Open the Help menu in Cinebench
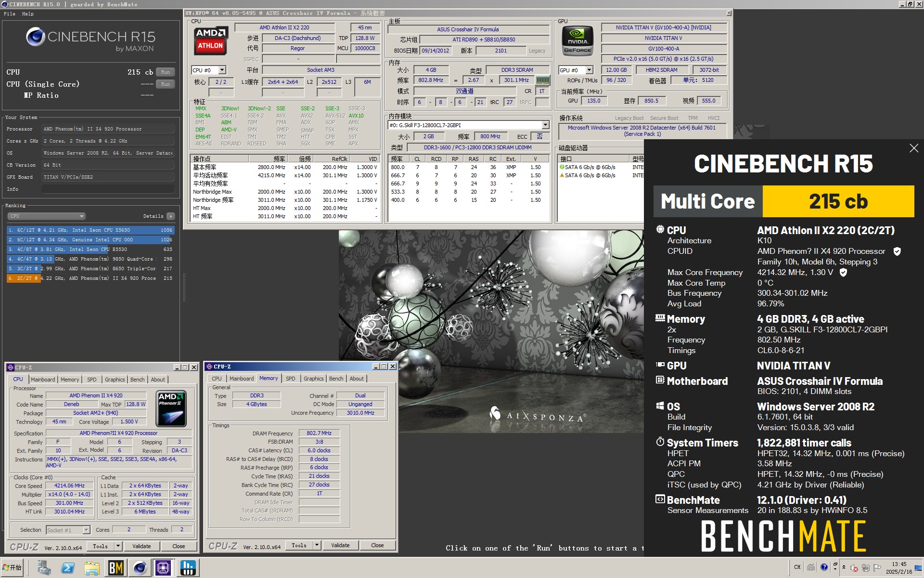The height and width of the screenshot is (578, 924). point(28,14)
